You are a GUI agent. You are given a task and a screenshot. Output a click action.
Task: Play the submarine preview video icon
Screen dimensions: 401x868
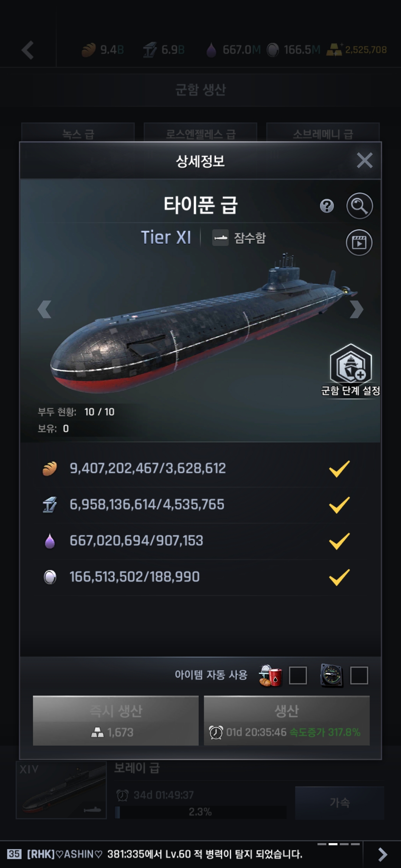pos(359,243)
